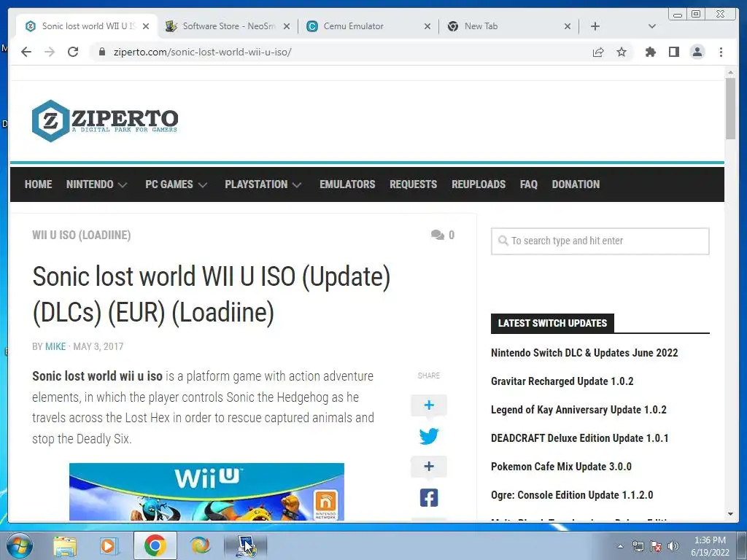Expand the NINTENDO dropdown menu
747x560 pixels.
(96, 184)
